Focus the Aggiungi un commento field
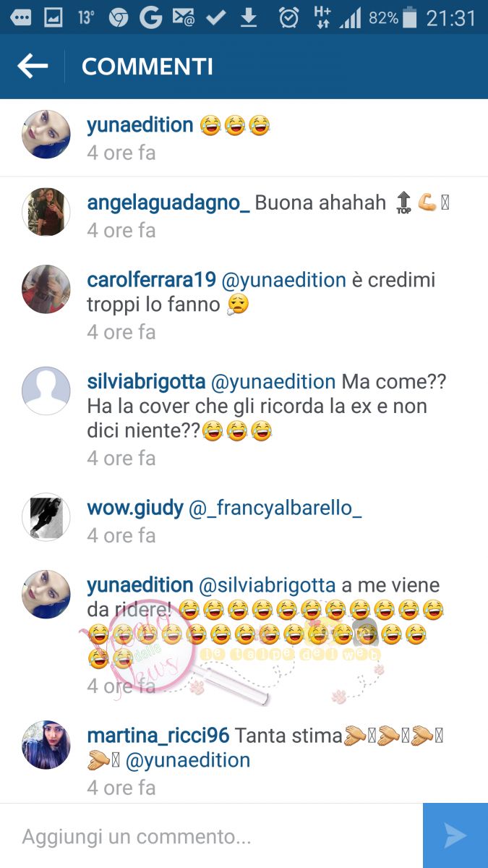488x868 pixels. (x=211, y=836)
